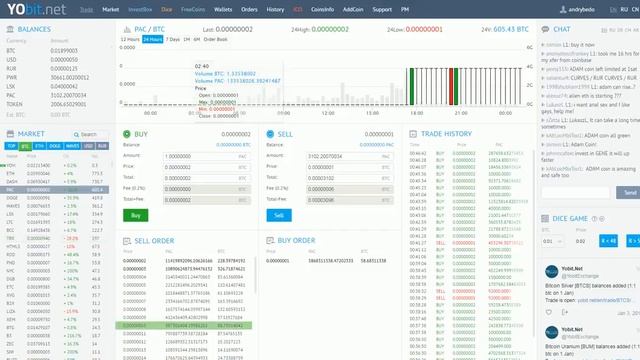Image resolution: width=640 pixels, height=360 pixels.
Task: Focus the Buy Amount input field
Action: click(x=207, y=156)
